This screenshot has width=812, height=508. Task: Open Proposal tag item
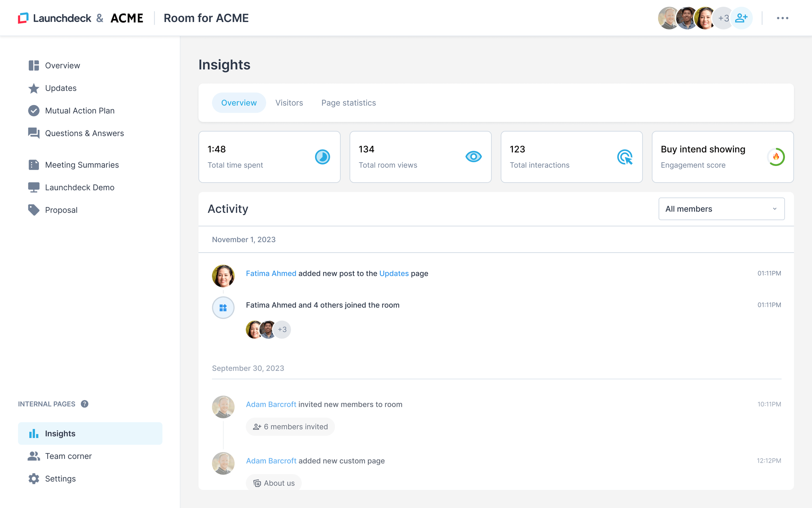(x=53, y=210)
